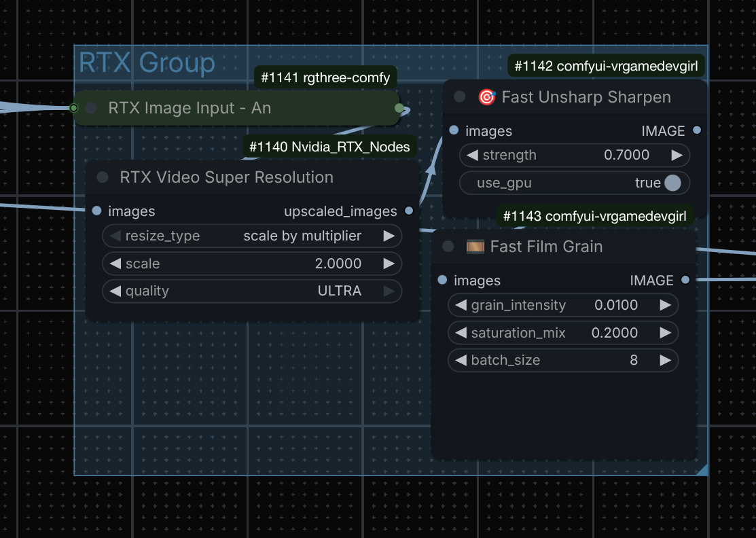The image size is (756, 538).
Task: Click the saturation_mix 0.2000 value field
Action: (563, 333)
